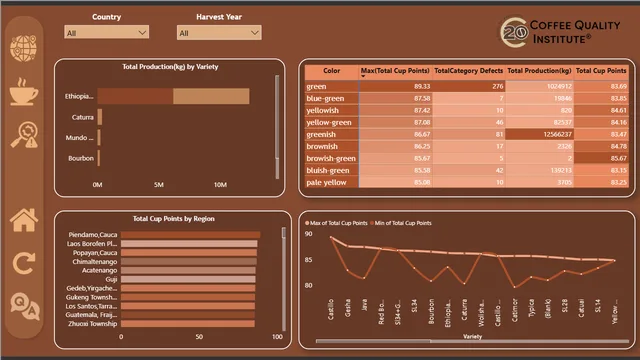The width and height of the screenshot is (640, 360).
Task: Select the Caturra variety bar
Action: click(x=100, y=117)
